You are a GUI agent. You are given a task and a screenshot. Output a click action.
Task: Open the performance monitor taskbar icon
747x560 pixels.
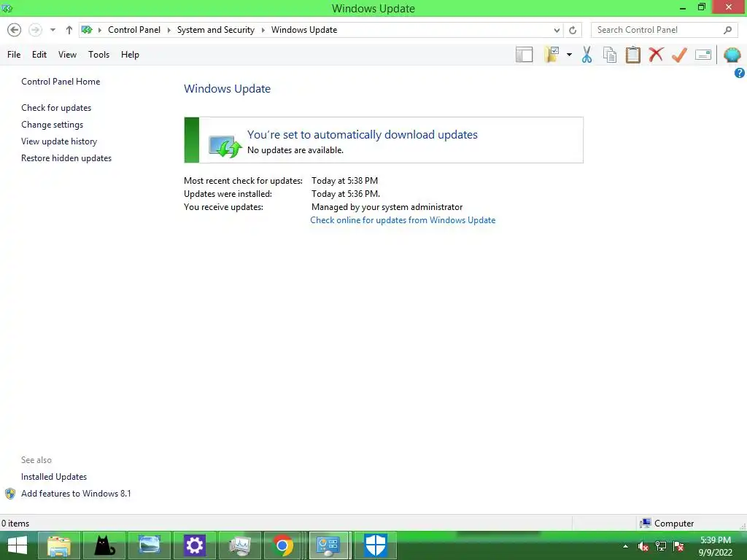point(239,545)
